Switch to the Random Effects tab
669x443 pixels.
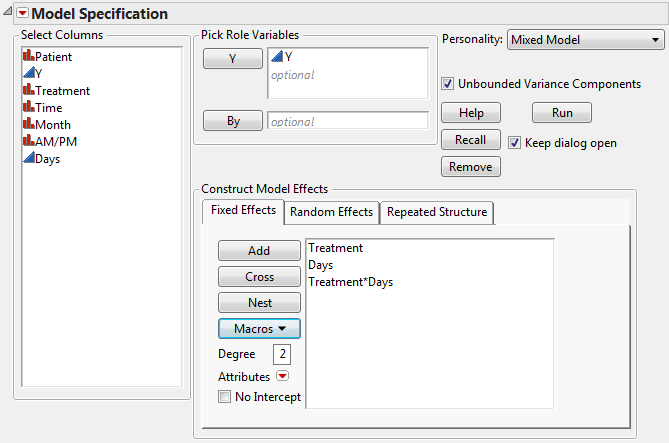coord(331,212)
